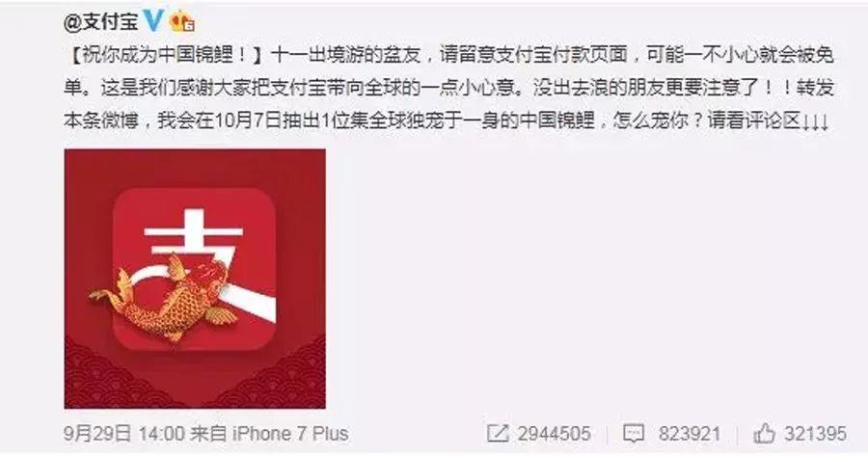Open comment count 823921
868x456 pixels.
pyautogui.click(x=690, y=433)
